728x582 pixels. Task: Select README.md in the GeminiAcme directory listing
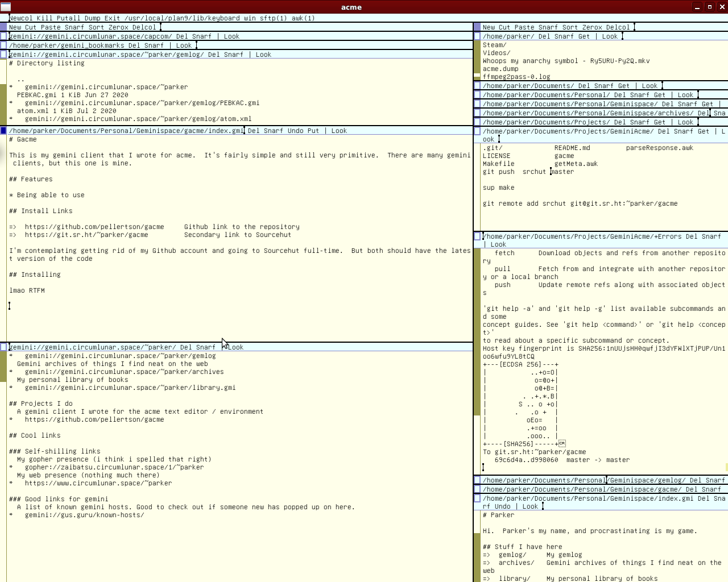point(572,148)
